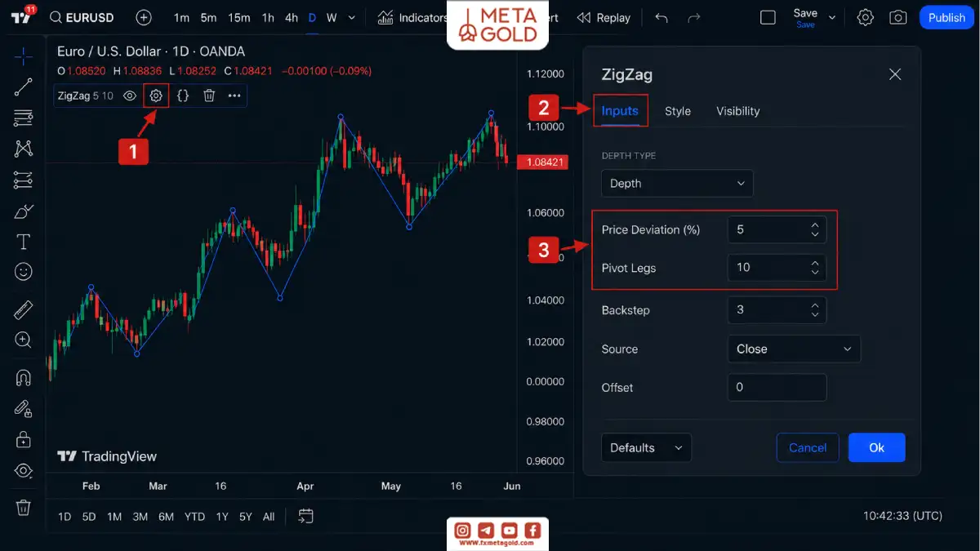Toggle stay in drawing mode
Screen dimensions: 980x551
(x=24, y=409)
